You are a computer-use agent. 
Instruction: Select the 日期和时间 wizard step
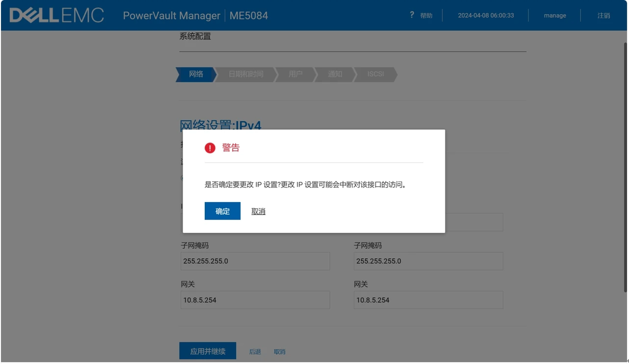point(246,74)
